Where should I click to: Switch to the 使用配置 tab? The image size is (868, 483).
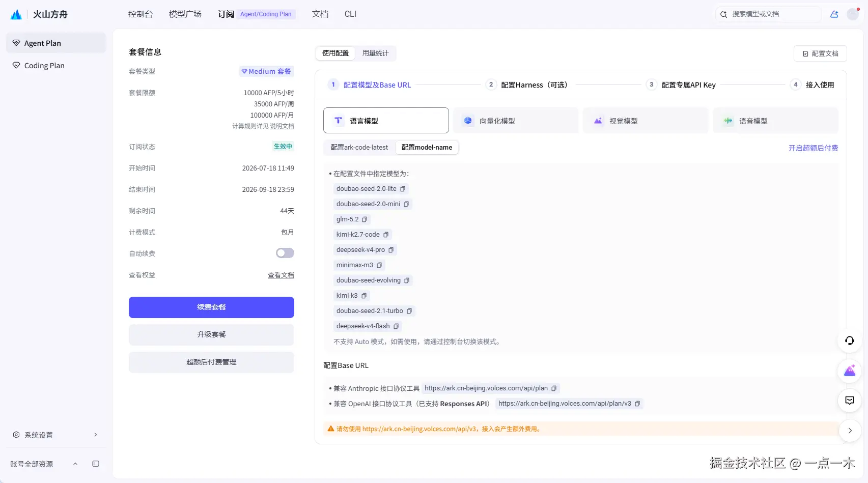335,53
